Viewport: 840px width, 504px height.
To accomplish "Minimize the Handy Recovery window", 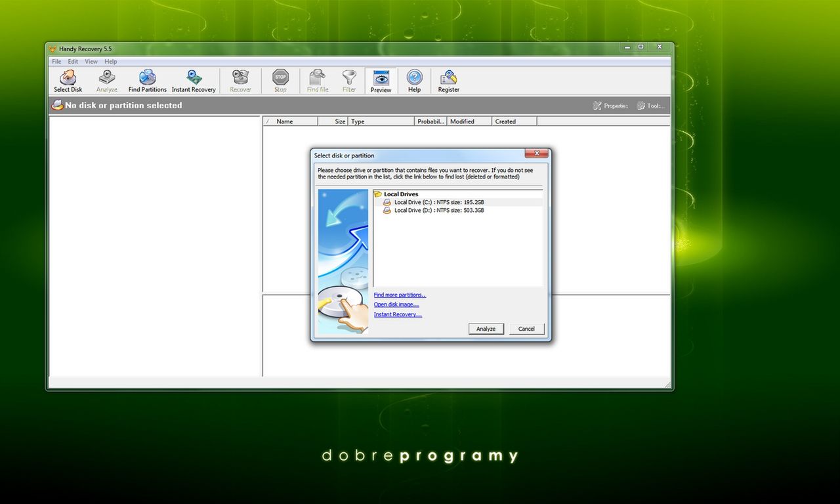I will tap(627, 47).
